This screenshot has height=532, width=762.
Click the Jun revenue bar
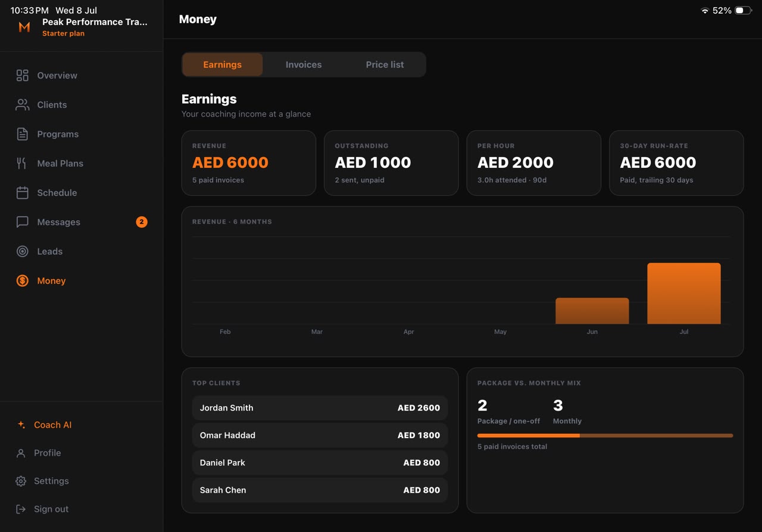592,311
